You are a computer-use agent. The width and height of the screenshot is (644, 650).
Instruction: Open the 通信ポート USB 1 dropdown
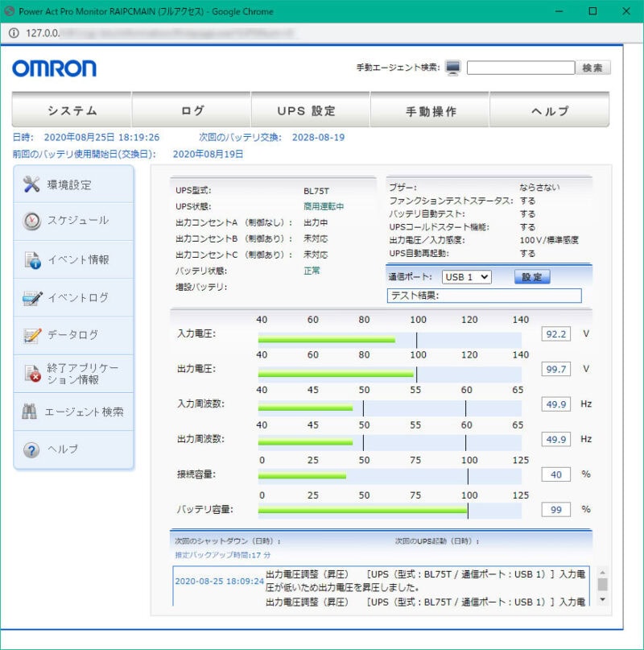click(x=467, y=278)
